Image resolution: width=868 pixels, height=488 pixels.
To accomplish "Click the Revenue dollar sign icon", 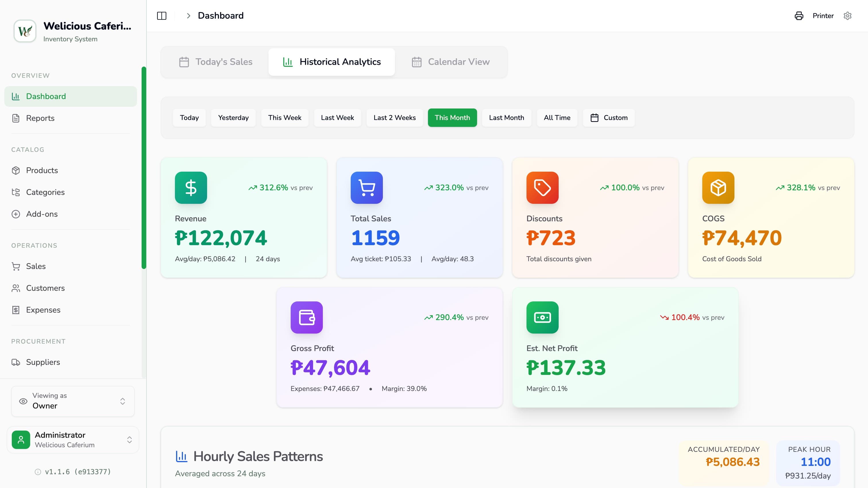I will click(191, 187).
